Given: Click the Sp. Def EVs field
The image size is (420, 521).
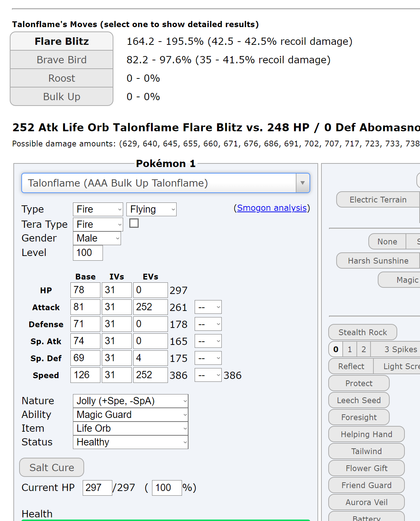Looking at the screenshot, I should (151, 358).
